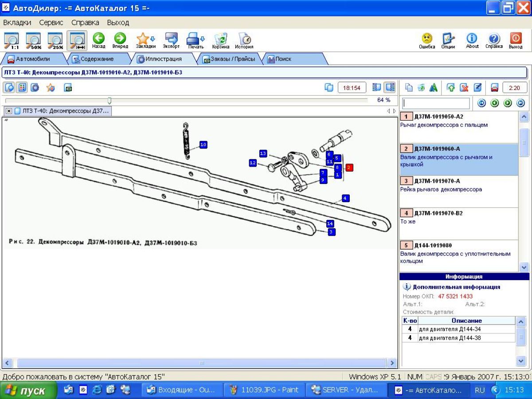532x399 pixels.
Task: Click the zoom slider handle at 64%
Action: pos(110,101)
